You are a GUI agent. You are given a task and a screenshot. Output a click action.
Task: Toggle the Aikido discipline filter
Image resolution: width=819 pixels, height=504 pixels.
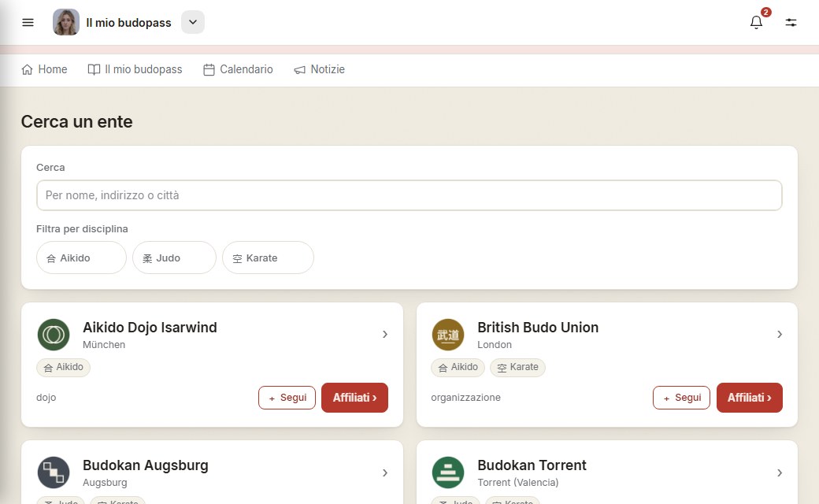(81, 258)
